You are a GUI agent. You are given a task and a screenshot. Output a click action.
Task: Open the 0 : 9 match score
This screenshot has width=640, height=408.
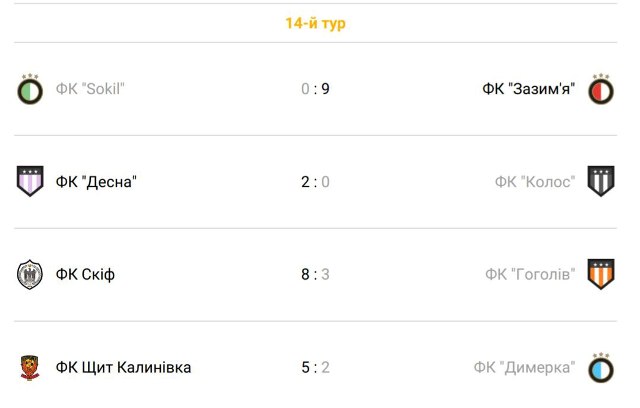click(316, 89)
